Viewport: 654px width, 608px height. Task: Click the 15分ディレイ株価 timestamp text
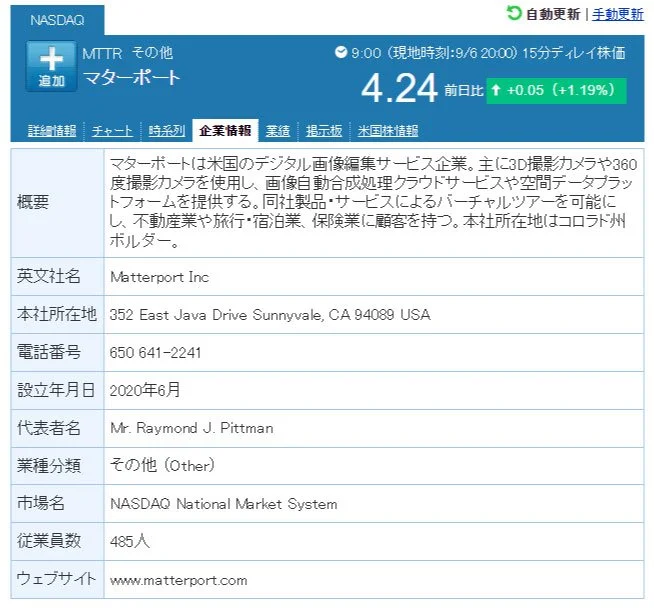coord(574,53)
